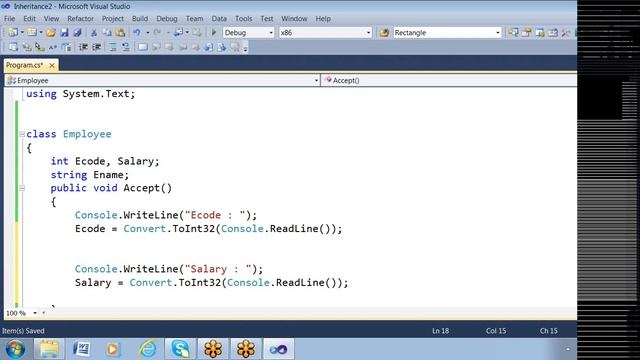Click the Extension Manager tools icon
Screen dimensions: 640x360
[x=566, y=33]
